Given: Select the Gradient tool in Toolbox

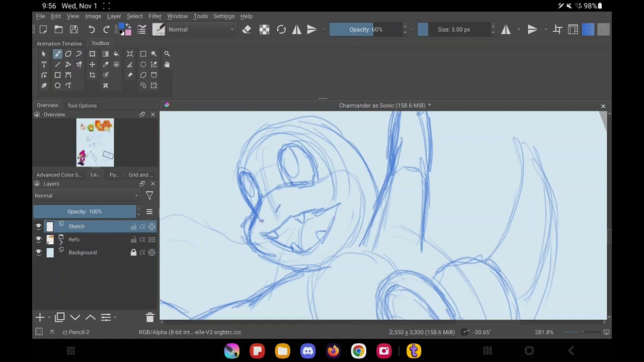Looking at the screenshot, I should pos(106,54).
